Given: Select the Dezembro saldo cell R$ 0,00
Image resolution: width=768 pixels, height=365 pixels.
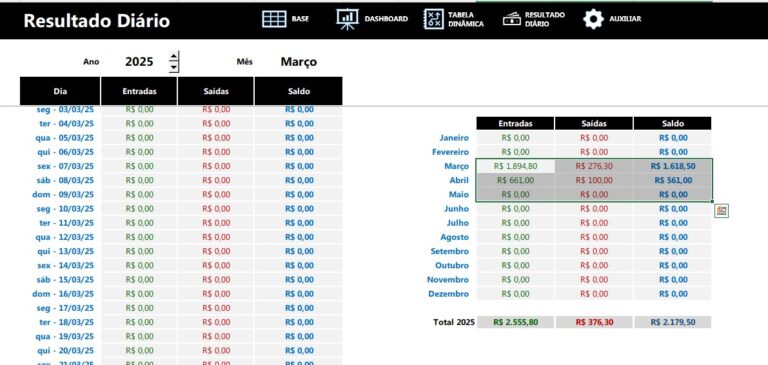Looking at the screenshot, I should coord(672,294).
